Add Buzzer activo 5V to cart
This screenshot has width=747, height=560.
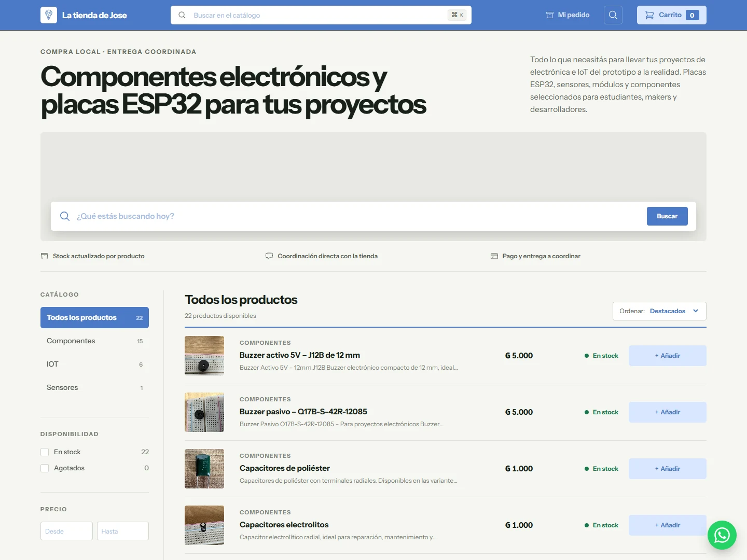pyautogui.click(x=668, y=356)
